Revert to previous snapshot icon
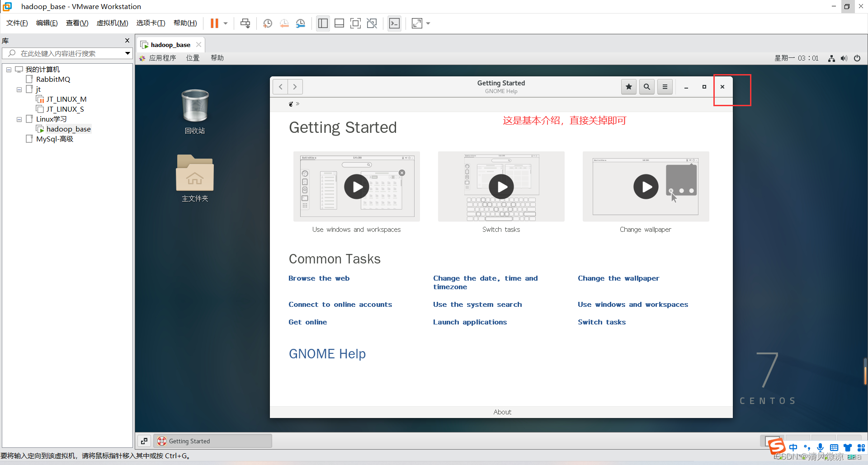This screenshot has width=868, height=465. pyautogui.click(x=284, y=23)
